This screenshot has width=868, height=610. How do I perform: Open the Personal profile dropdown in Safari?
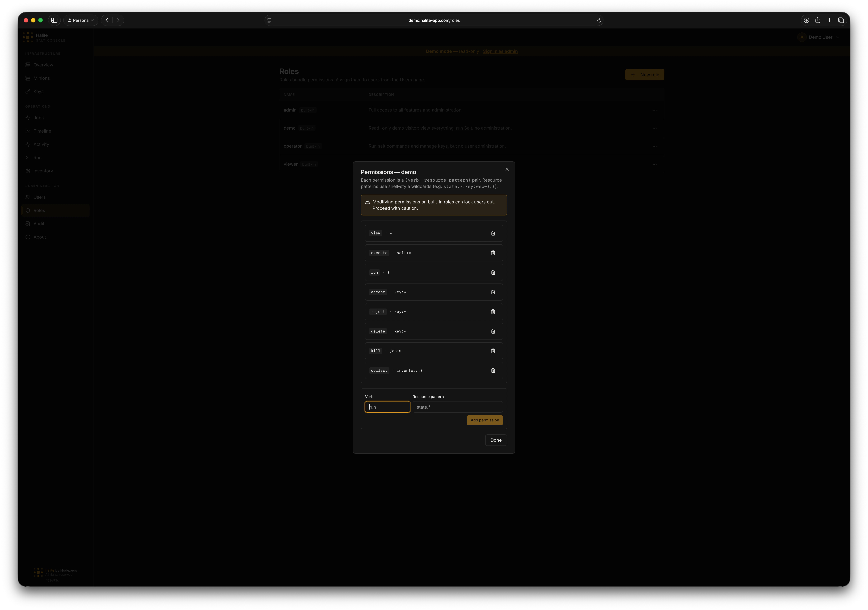click(81, 20)
